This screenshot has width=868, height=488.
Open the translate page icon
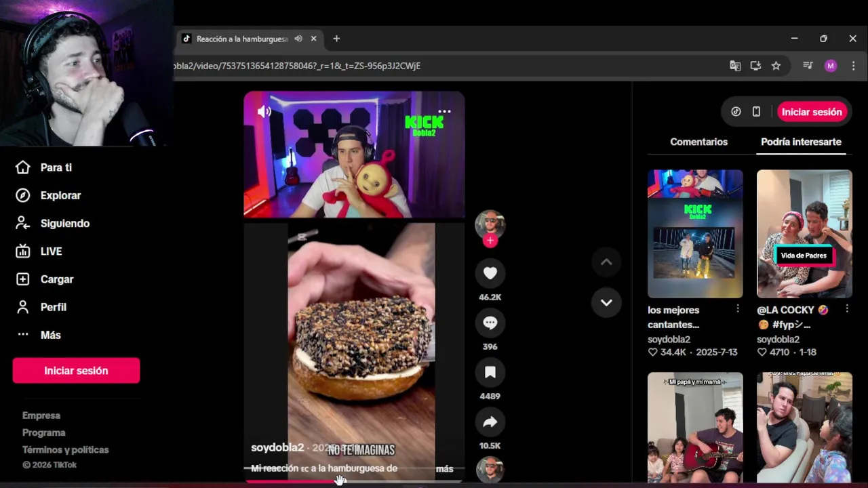735,66
